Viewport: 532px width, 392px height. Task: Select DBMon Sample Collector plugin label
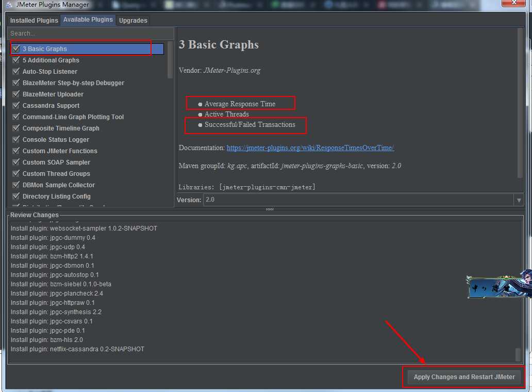(59, 185)
